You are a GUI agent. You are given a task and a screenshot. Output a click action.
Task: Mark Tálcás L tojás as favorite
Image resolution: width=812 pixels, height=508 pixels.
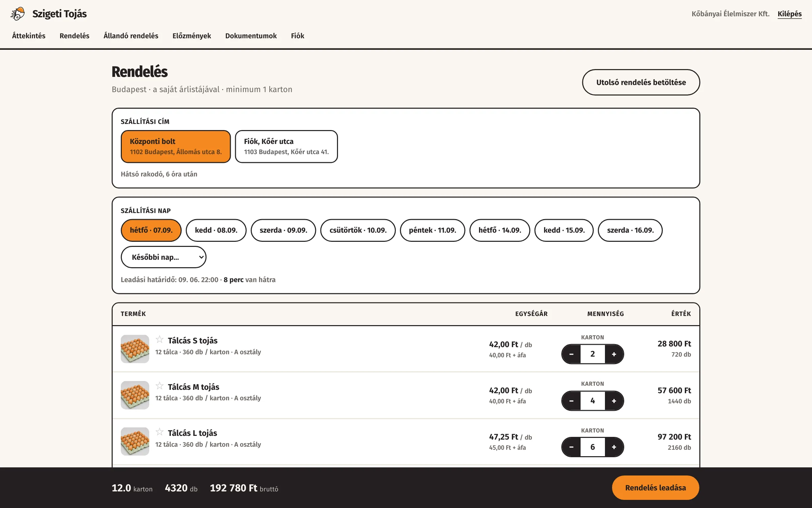159,432
